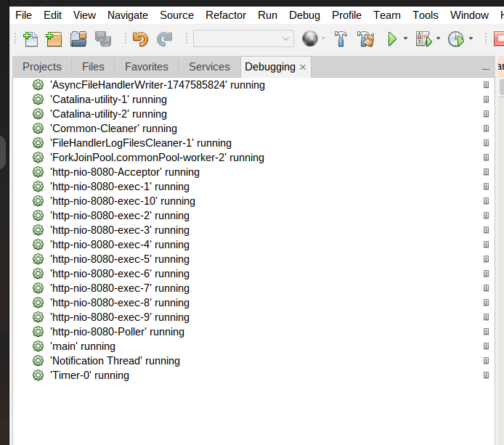The width and height of the screenshot is (504, 445).
Task: Open the Window menu
Action: click(469, 15)
